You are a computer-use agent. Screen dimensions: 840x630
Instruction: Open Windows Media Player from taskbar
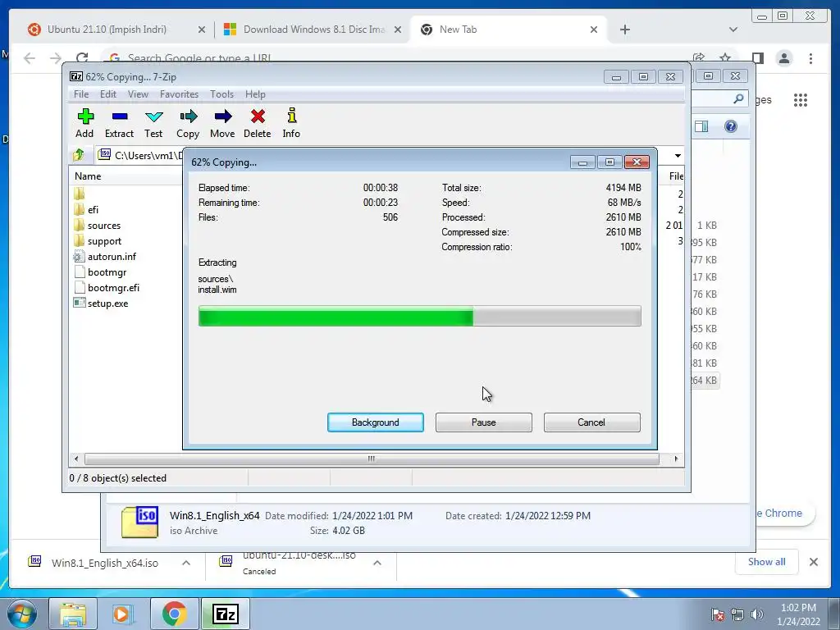[x=122, y=614]
